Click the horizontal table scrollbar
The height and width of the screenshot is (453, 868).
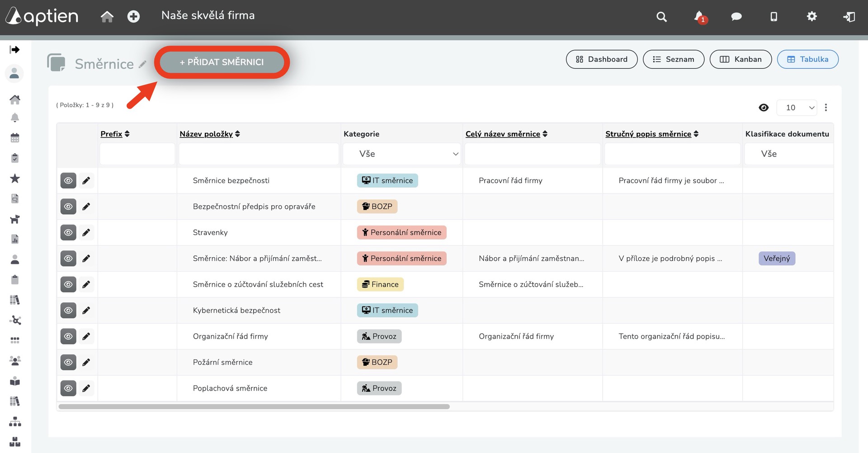(254, 406)
